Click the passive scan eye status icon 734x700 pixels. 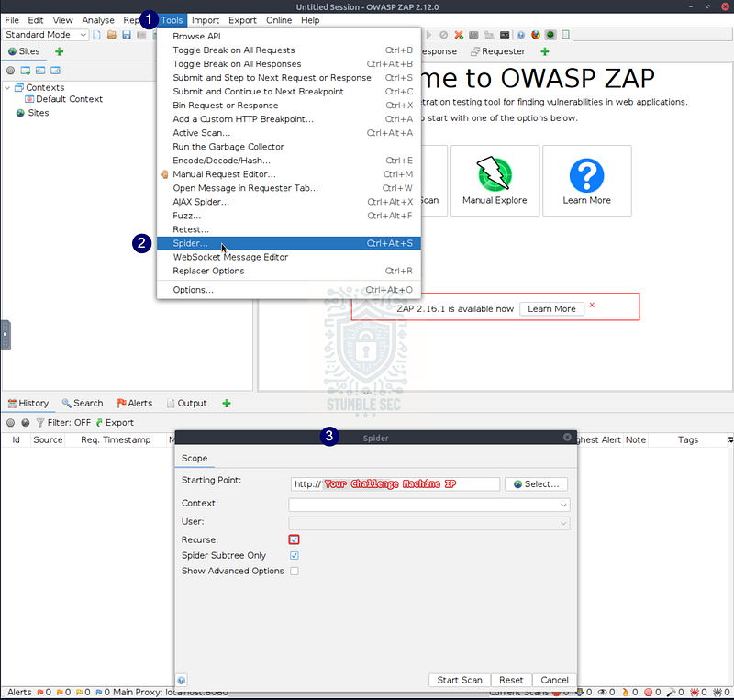click(x=603, y=692)
